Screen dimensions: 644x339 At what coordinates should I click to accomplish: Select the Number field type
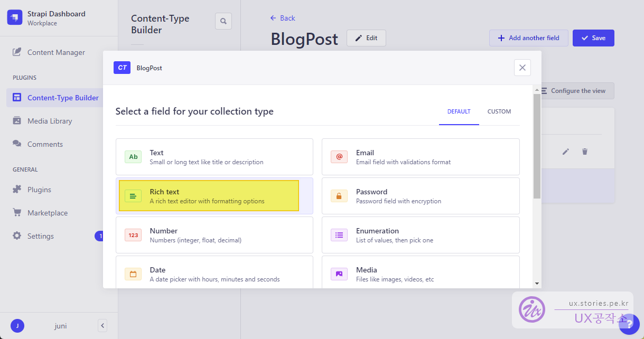(x=214, y=235)
